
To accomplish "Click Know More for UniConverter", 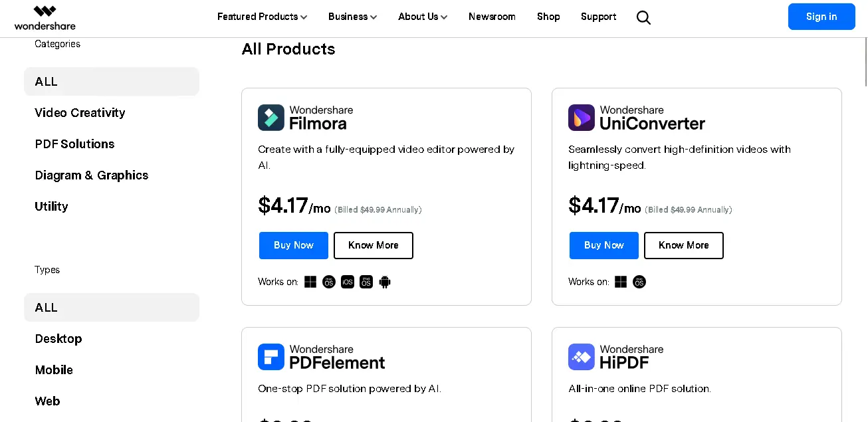I will [x=684, y=245].
